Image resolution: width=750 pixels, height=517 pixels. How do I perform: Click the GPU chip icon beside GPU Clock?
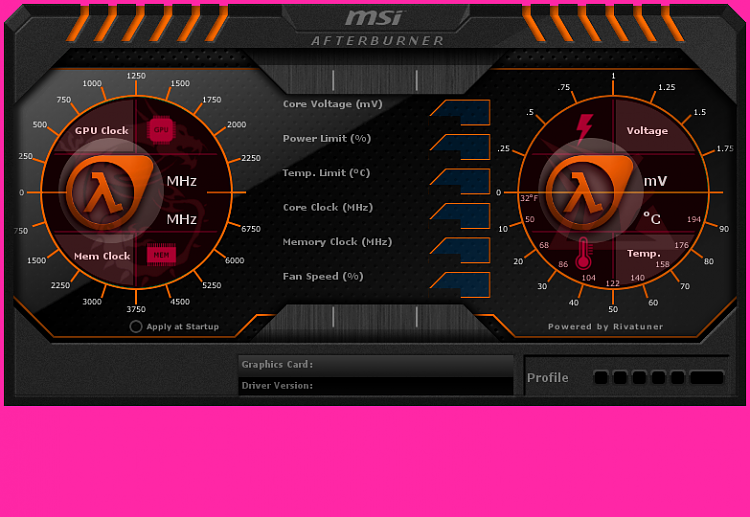[161, 130]
